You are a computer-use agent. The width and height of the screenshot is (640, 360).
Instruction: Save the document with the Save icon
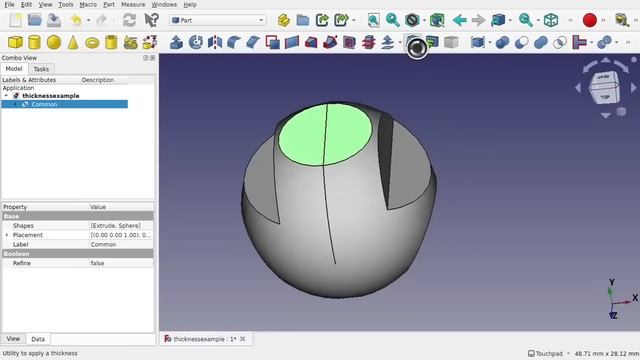coord(53,20)
